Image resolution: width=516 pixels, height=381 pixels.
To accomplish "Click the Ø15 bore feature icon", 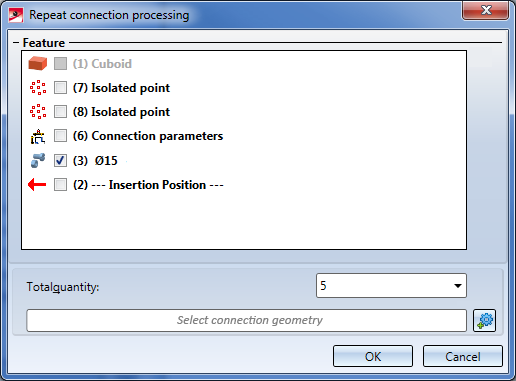I will [x=38, y=160].
